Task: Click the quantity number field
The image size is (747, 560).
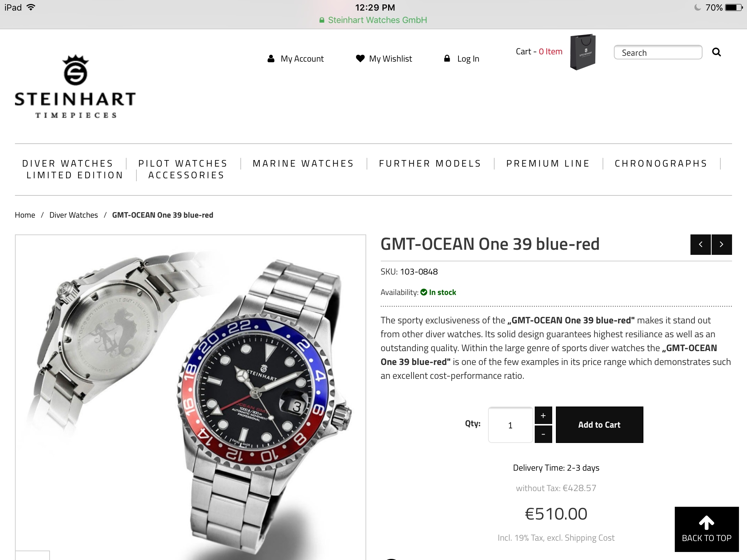Action: pyautogui.click(x=510, y=425)
